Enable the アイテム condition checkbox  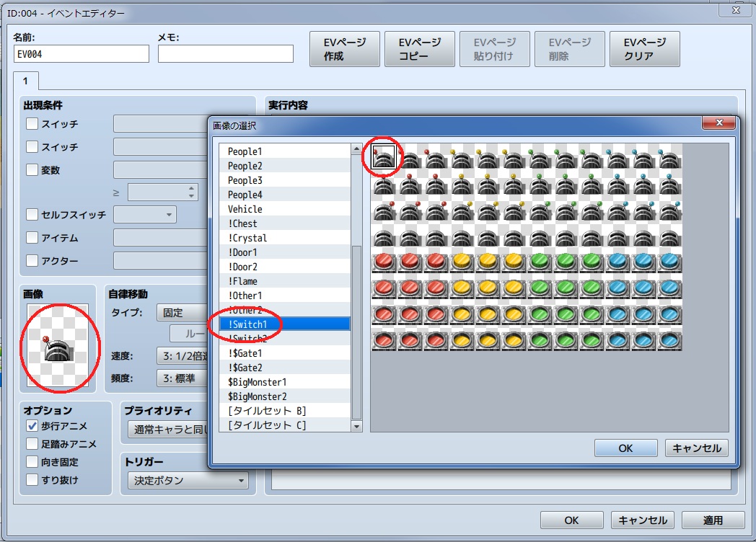(x=32, y=238)
